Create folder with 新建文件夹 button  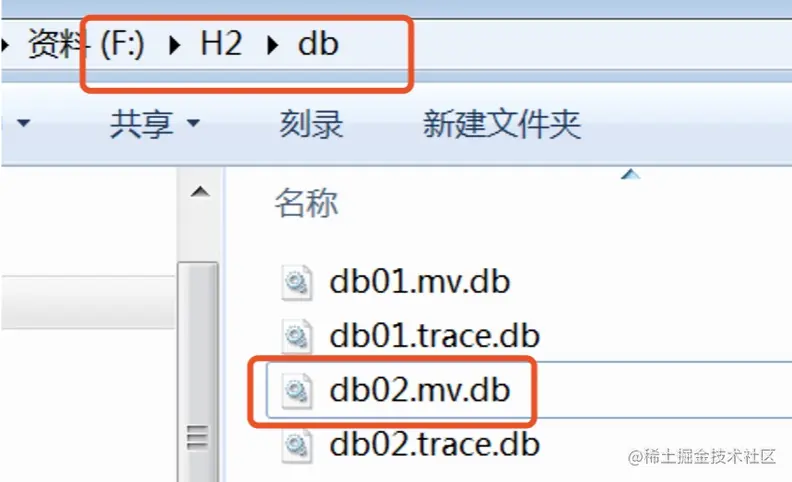[x=502, y=124]
